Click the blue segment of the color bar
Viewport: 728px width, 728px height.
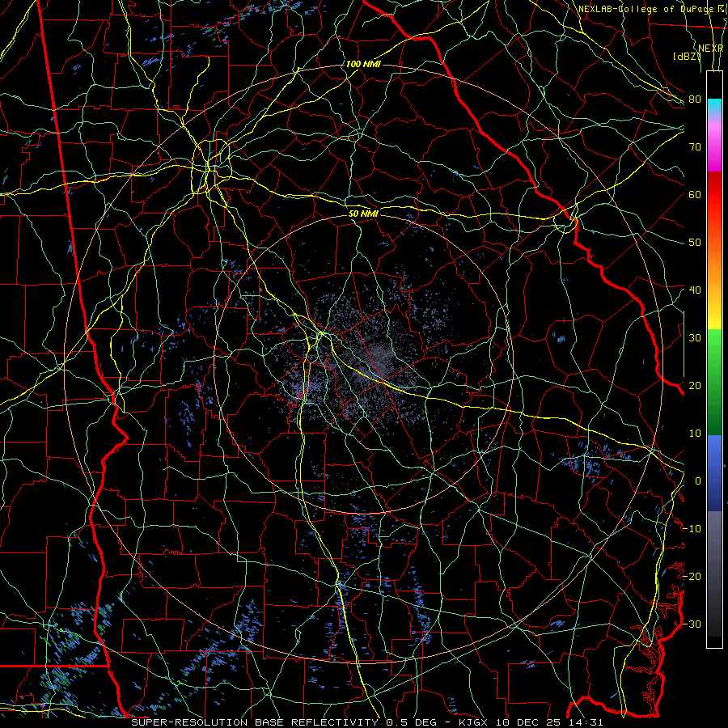(714, 472)
